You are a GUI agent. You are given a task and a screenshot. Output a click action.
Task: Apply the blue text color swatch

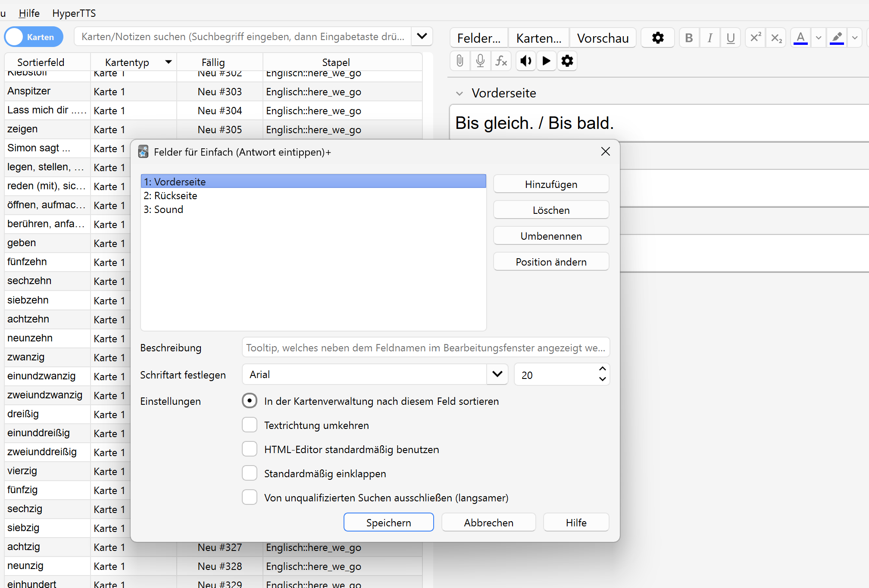coord(800,38)
